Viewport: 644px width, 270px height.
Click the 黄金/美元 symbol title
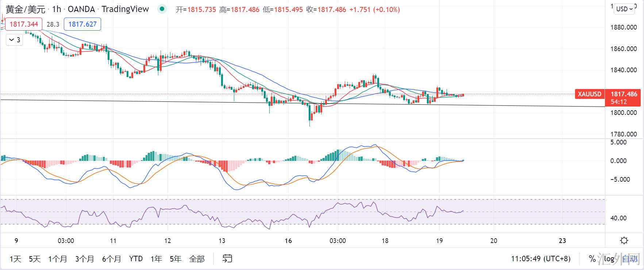pos(26,9)
